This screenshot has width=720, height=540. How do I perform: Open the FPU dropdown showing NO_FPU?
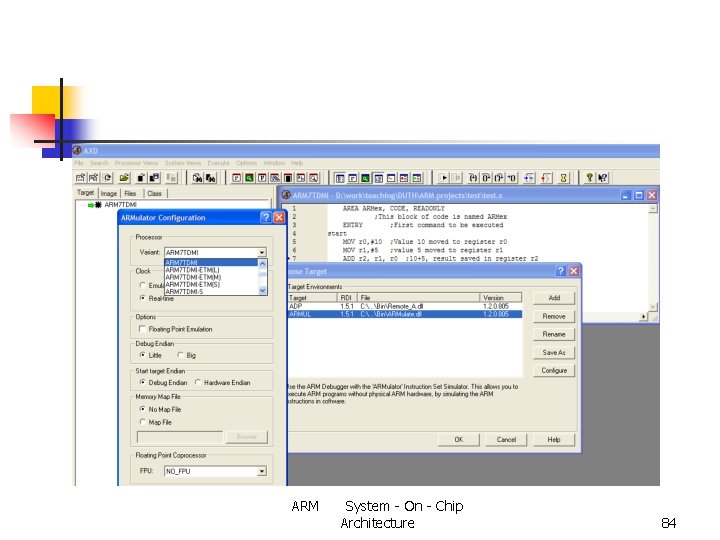pyautogui.click(x=262, y=471)
